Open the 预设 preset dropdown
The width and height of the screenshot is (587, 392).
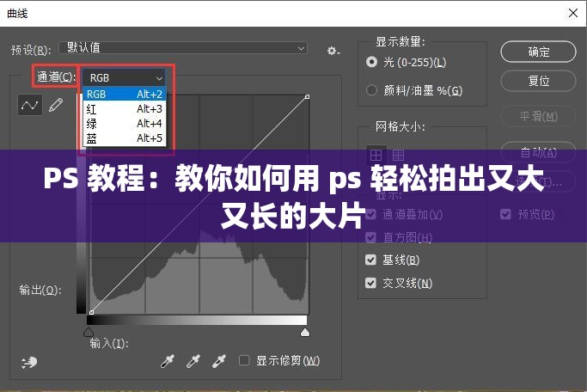[x=183, y=48]
